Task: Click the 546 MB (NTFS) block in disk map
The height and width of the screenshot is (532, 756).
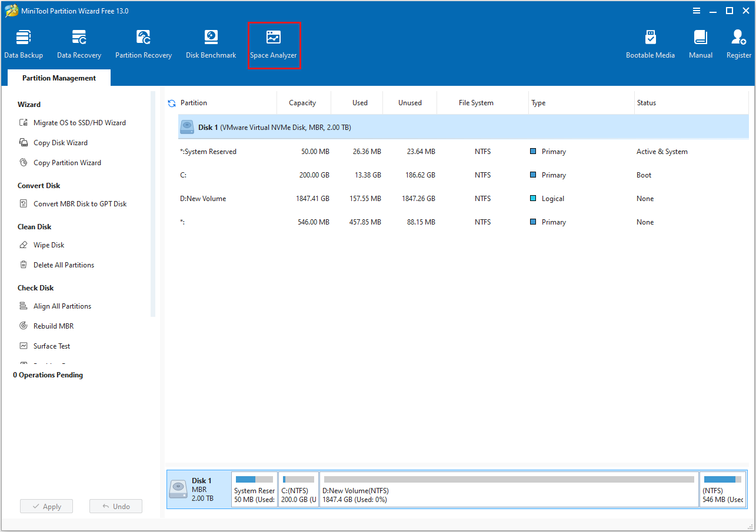Action: 723,489
